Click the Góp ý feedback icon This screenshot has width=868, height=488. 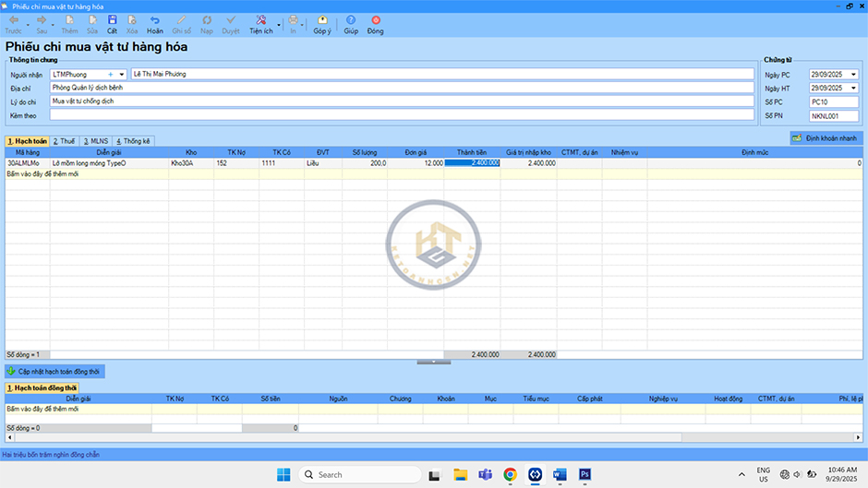coord(321,23)
